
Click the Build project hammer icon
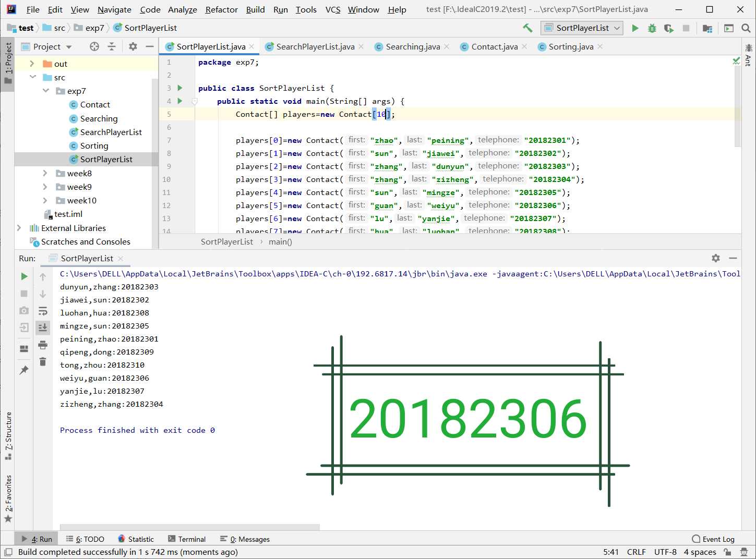coord(527,28)
